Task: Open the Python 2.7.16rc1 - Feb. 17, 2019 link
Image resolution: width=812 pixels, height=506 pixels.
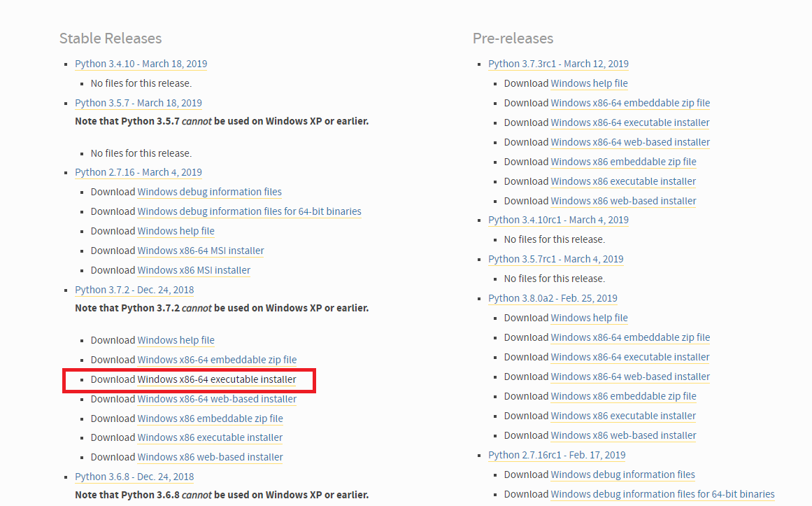Action: (557, 455)
